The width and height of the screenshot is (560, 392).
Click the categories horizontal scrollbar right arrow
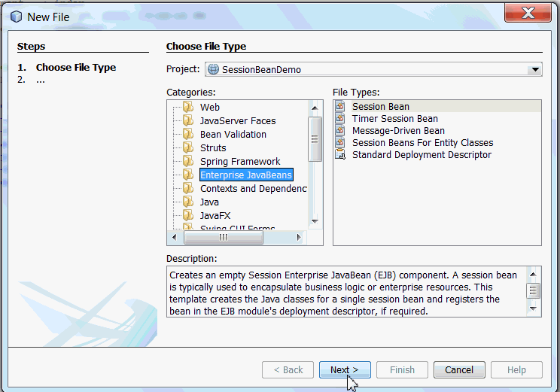click(x=299, y=238)
